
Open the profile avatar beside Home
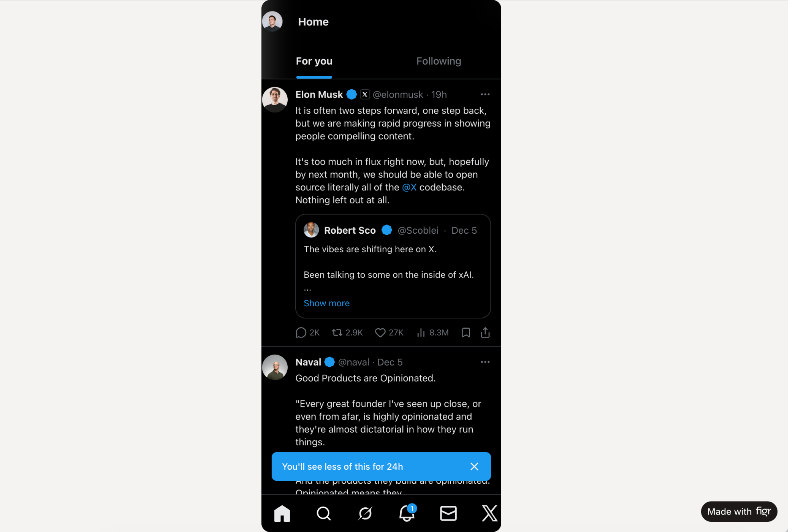tap(272, 21)
